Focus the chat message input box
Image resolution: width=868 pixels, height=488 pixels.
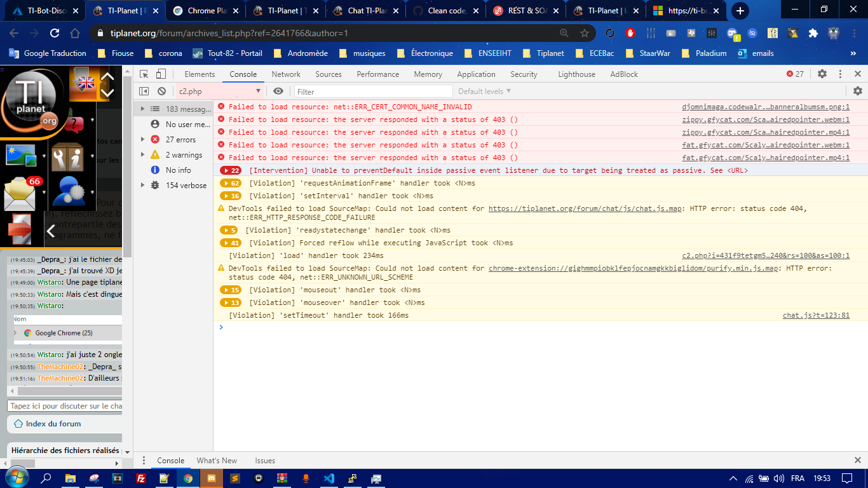[x=65, y=405]
